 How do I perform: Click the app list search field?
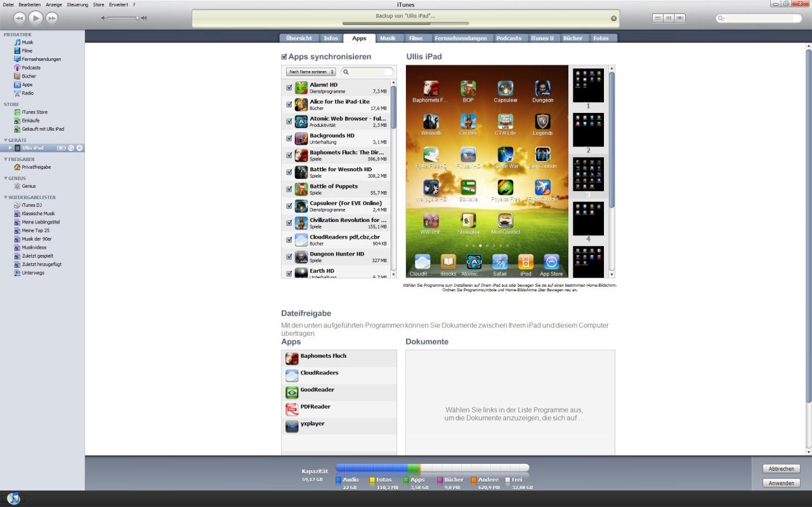(x=367, y=72)
